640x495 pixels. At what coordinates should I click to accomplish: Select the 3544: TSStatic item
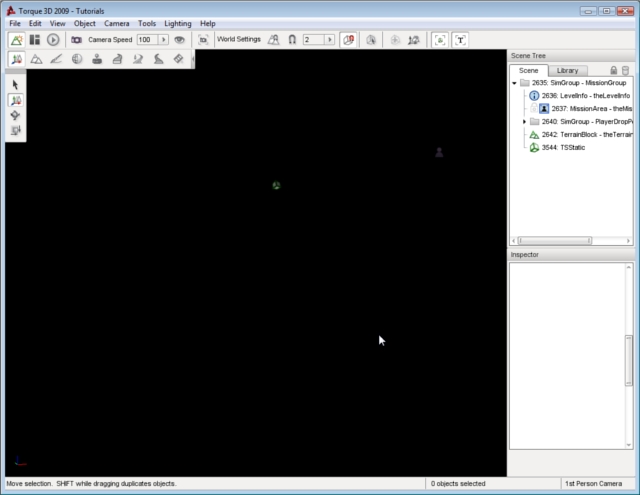(563, 148)
